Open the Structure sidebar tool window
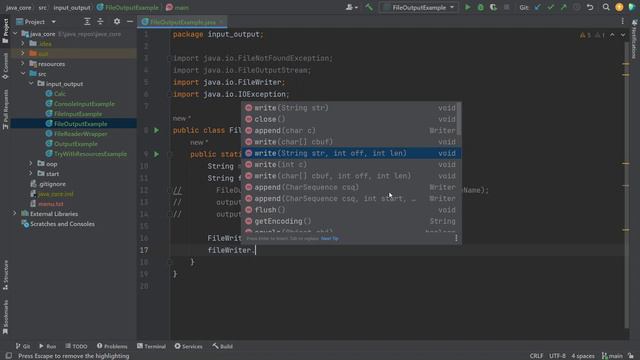This screenshot has height=360, width=640. (x=5, y=275)
